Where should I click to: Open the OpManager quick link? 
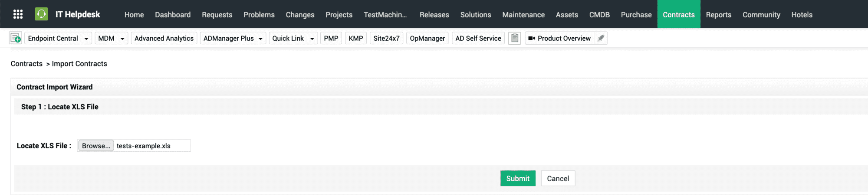click(427, 38)
